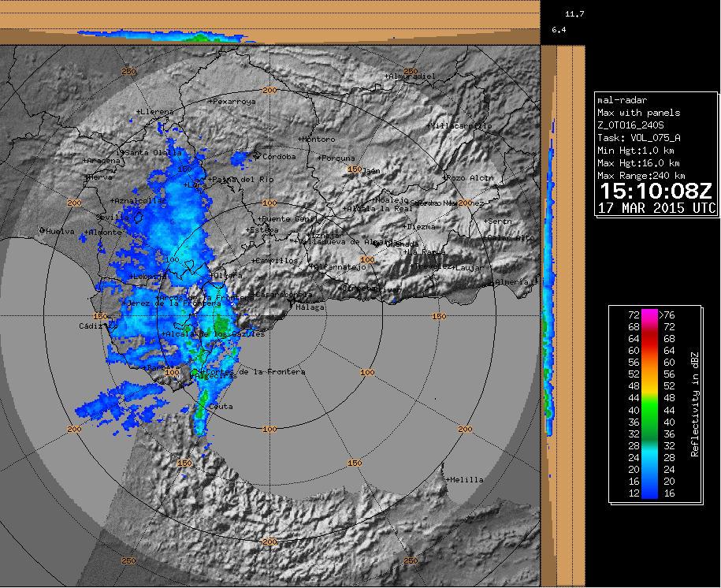Select the '12' value at legend bottom
This screenshot has width=721, height=588.
tap(634, 493)
